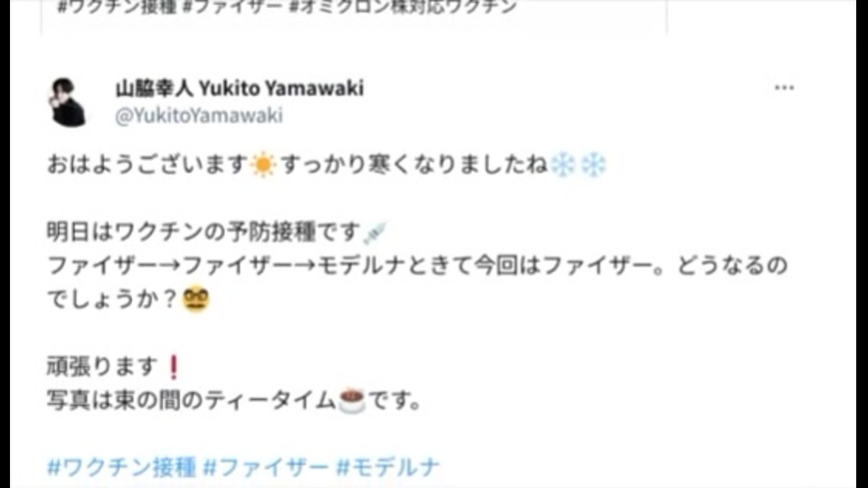Click the tweet line 明日はワクチンの予防接種です

coord(203,232)
